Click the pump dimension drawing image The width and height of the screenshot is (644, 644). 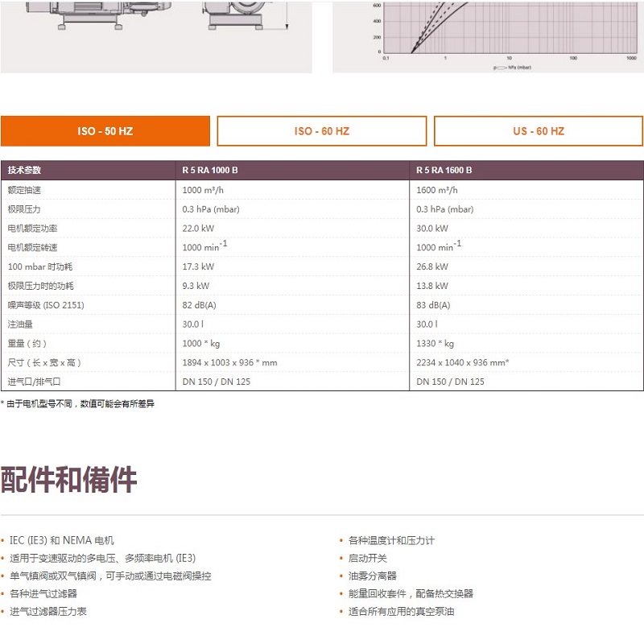coord(156,36)
